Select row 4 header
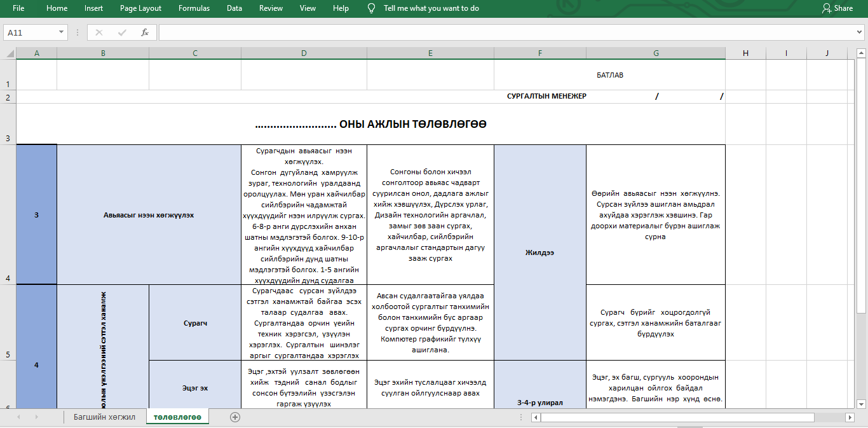This screenshot has width=868, height=428. pos(8,214)
